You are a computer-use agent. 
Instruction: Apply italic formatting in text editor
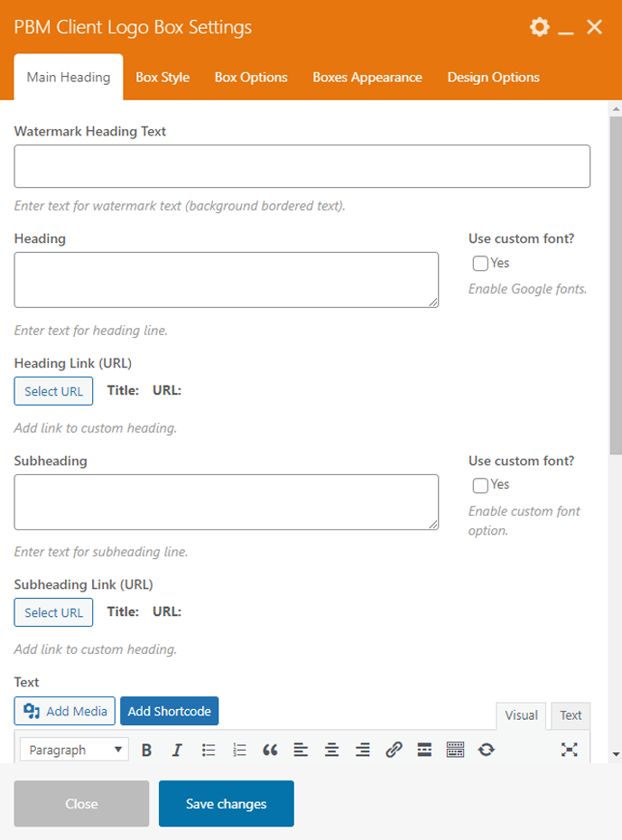point(178,750)
